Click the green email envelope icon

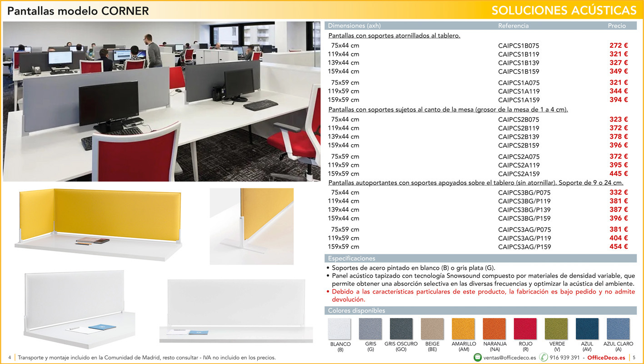(477, 358)
